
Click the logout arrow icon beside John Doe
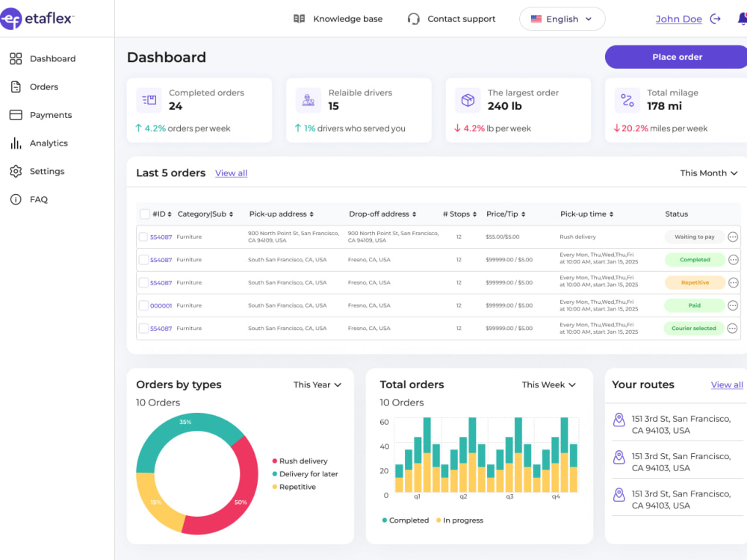(715, 19)
